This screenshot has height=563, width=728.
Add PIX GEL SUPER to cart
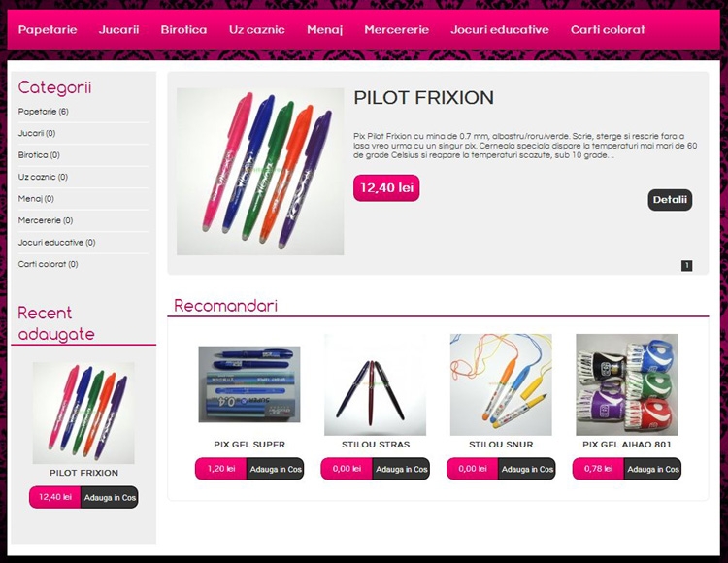[x=276, y=469]
